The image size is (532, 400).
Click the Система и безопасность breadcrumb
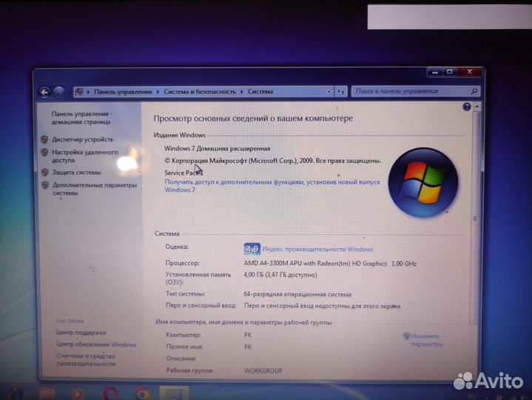point(200,92)
